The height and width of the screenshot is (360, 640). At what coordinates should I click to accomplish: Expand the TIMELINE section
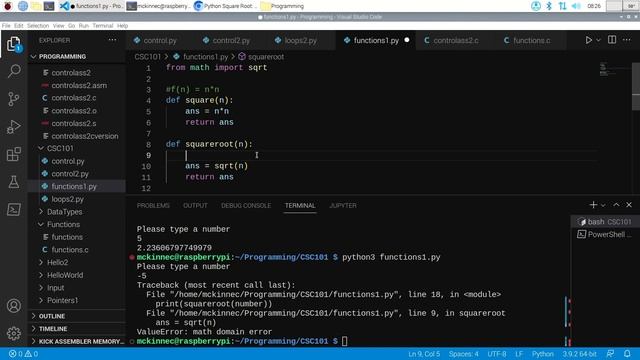coord(77,329)
